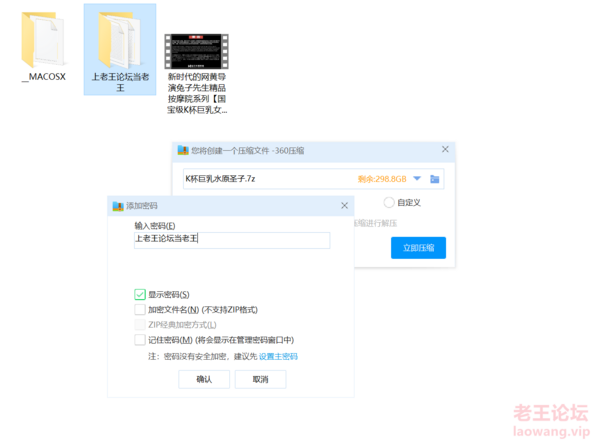Click the 360压缩 title bar app icon
Image resolution: width=599 pixels, height=443 pixels.
[x=183, y=150]
